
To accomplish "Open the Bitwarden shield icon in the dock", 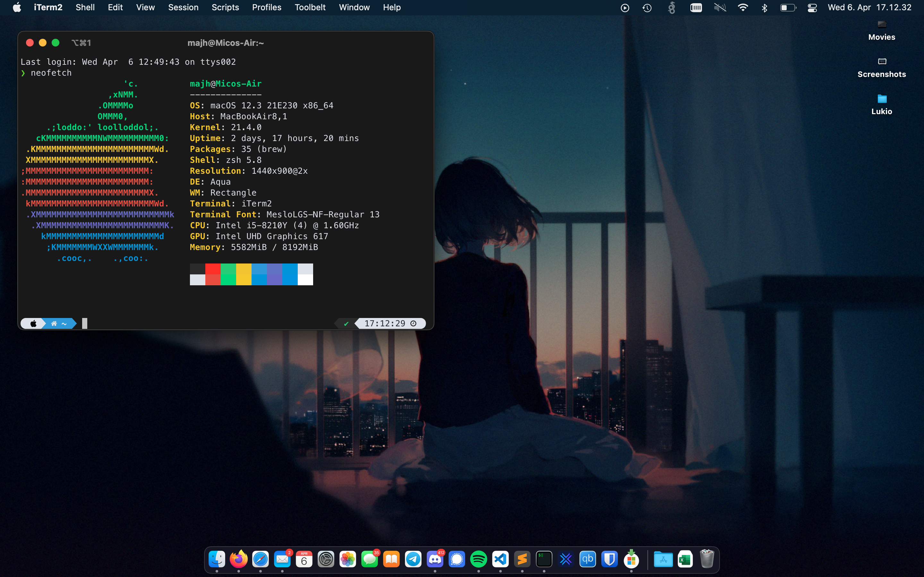I will pos(609,559).
